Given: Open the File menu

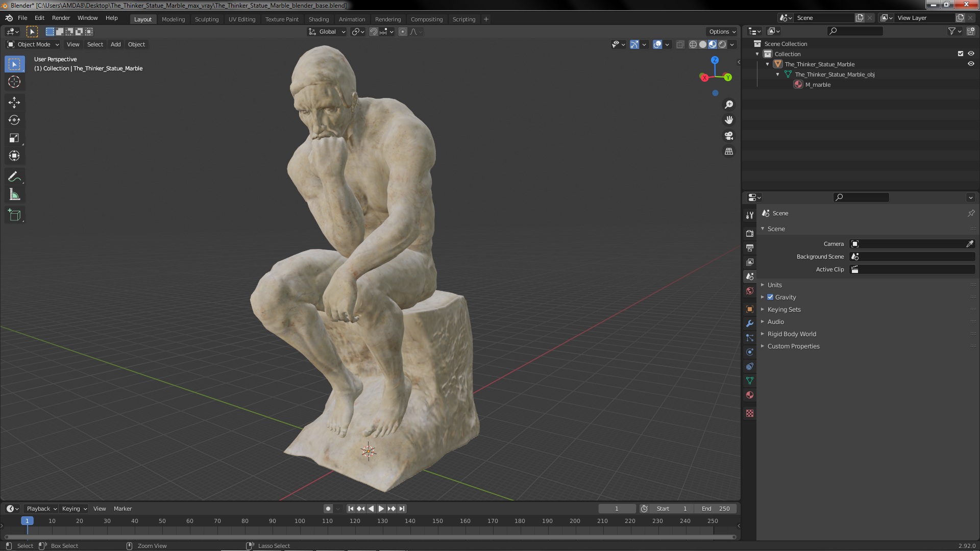Looking at the screenshot, I should coord(22,18).
